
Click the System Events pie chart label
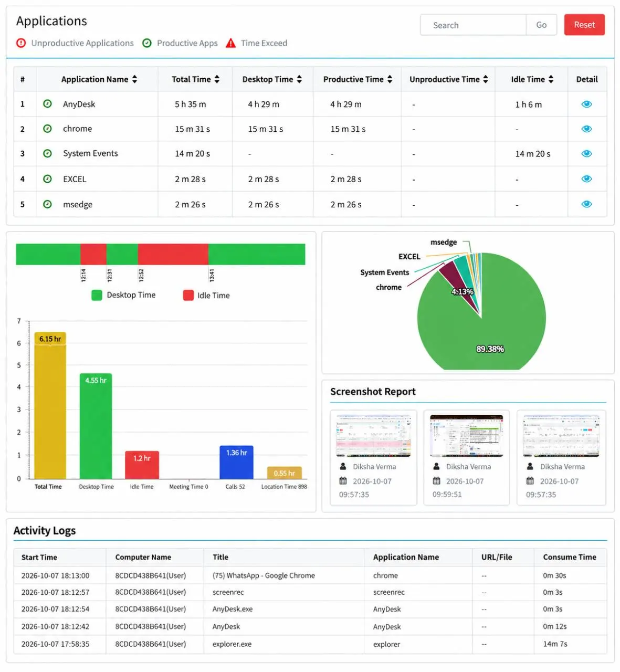coord(384,272)
